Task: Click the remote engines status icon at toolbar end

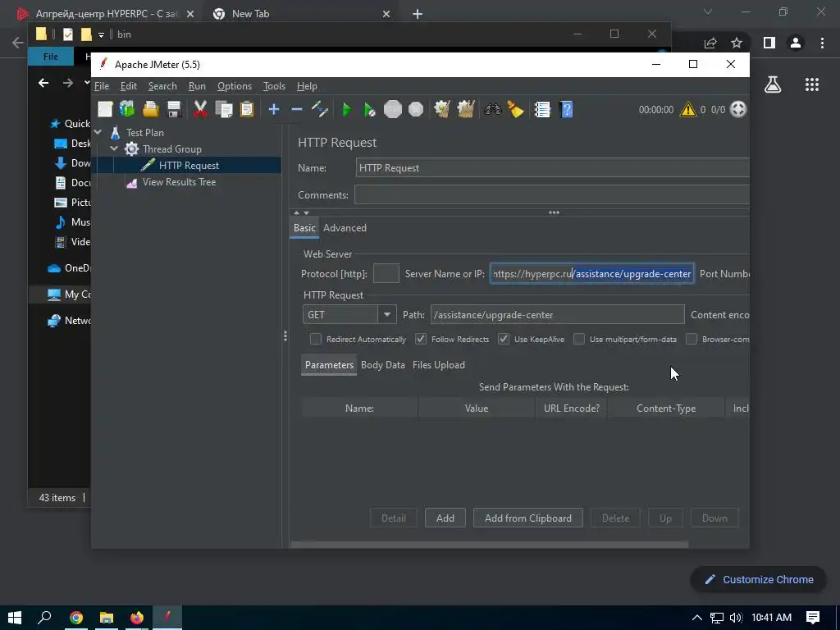Action: click(x=738, y=109)
